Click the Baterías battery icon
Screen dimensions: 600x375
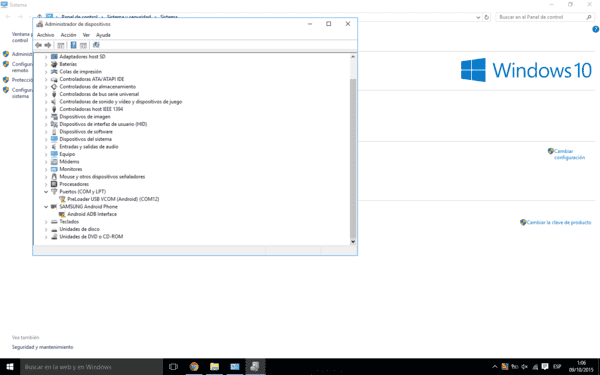point(54,64)
